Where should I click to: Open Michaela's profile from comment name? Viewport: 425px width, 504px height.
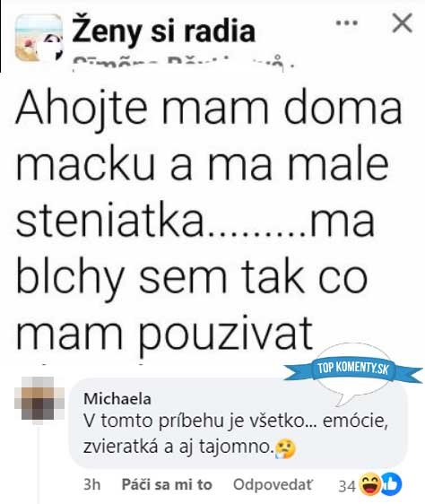click(117, 399)
